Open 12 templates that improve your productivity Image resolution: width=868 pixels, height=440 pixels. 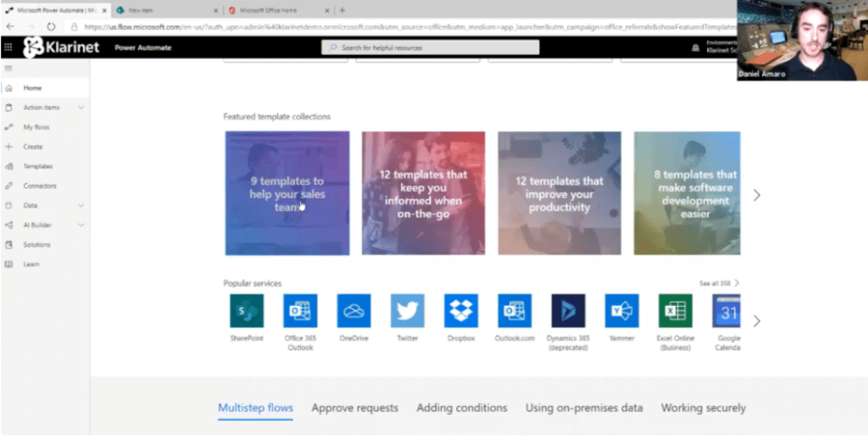coord(559,193)
